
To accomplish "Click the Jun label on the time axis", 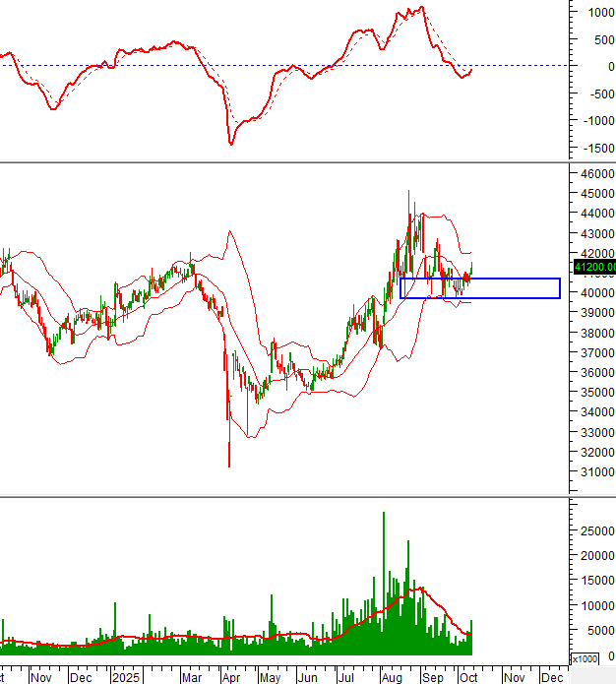I will 309,677.
